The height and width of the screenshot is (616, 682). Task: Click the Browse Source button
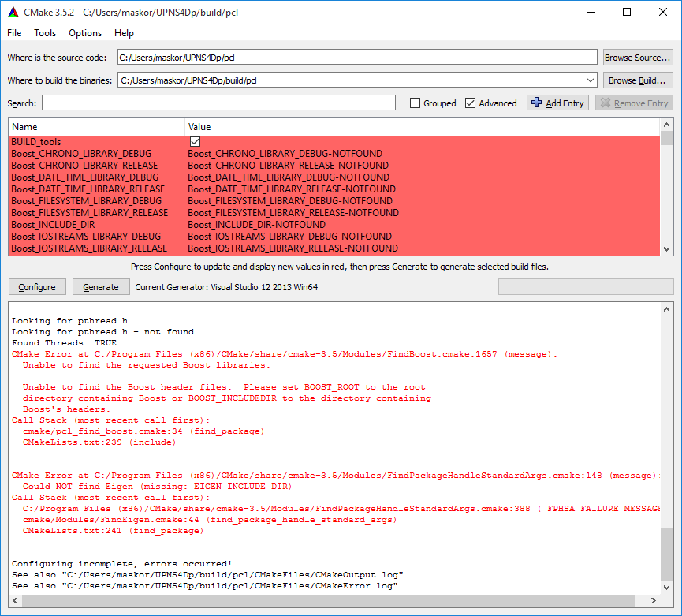638,58
